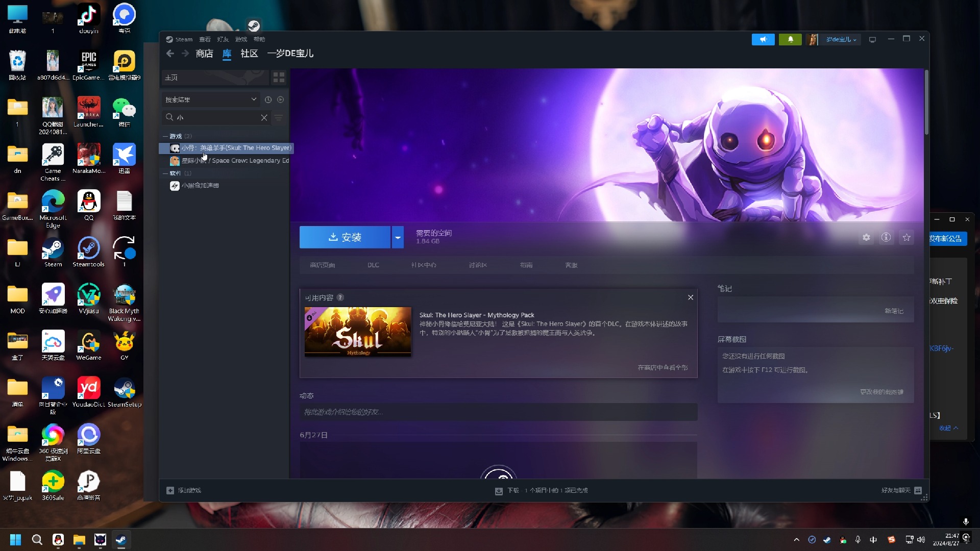
Task: Open the 帮助 (Help) menu
Action: pos(259,39)
